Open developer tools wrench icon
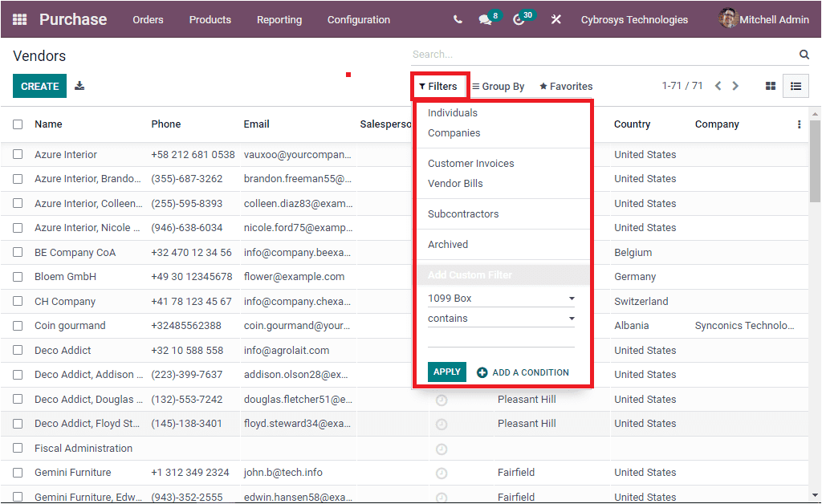The image size is (822, 504). pyautogui.click(x=556, y=19)
